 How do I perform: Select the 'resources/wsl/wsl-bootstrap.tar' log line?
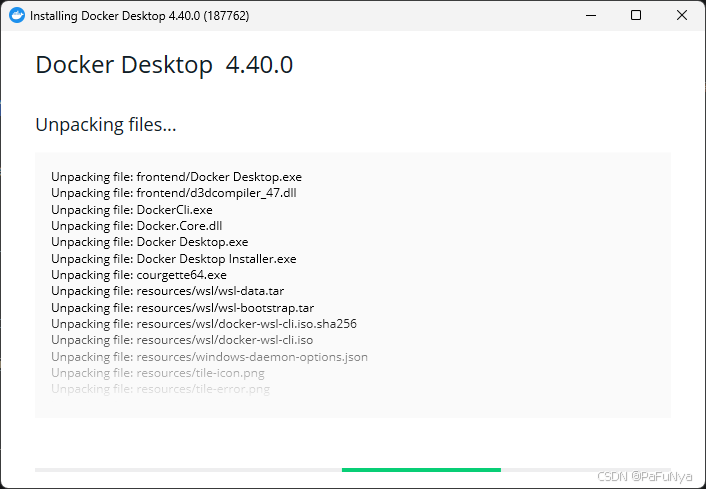click(x=182, y=308)
